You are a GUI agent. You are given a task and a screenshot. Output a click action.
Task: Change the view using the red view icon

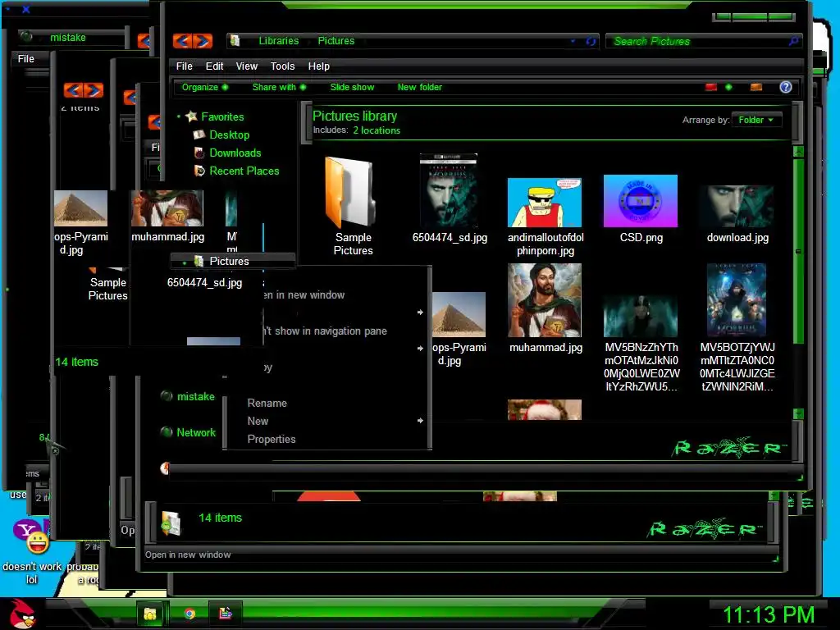point(711,87)
